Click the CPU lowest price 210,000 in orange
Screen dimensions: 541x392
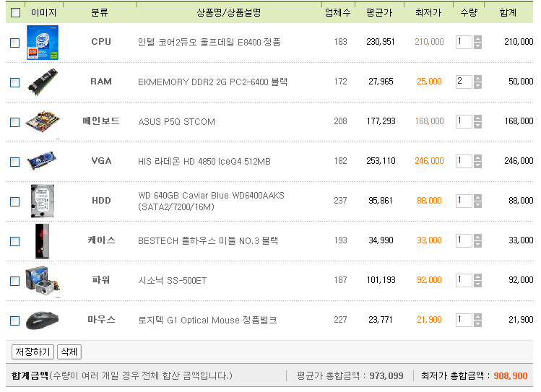click(429, 42)
